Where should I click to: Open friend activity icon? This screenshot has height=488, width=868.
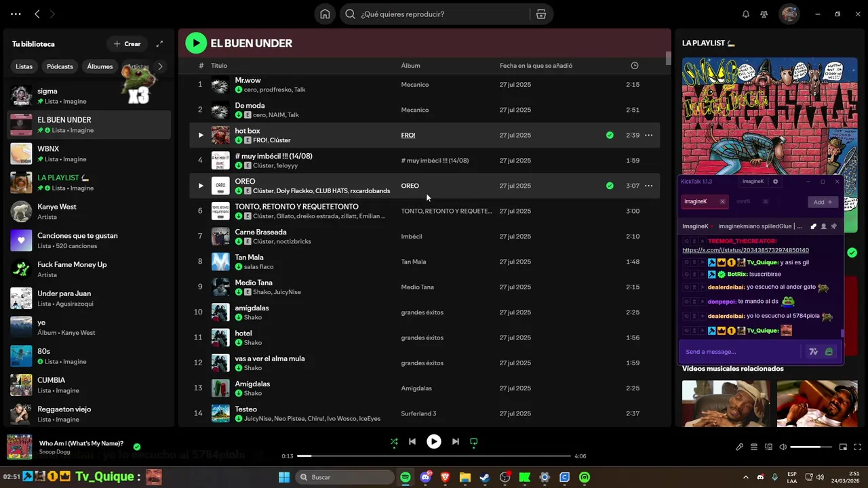(x=764, y=14)
